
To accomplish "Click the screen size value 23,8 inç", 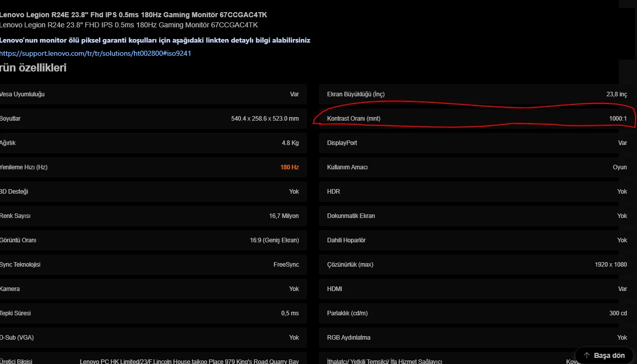I will [x=617, y=94].
